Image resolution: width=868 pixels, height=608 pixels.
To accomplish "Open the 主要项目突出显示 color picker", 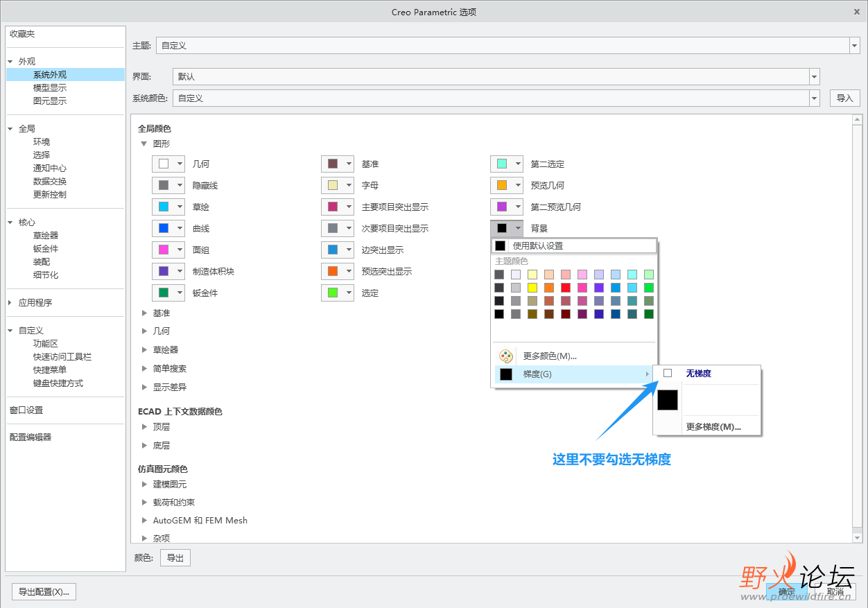I will [338, 207].
